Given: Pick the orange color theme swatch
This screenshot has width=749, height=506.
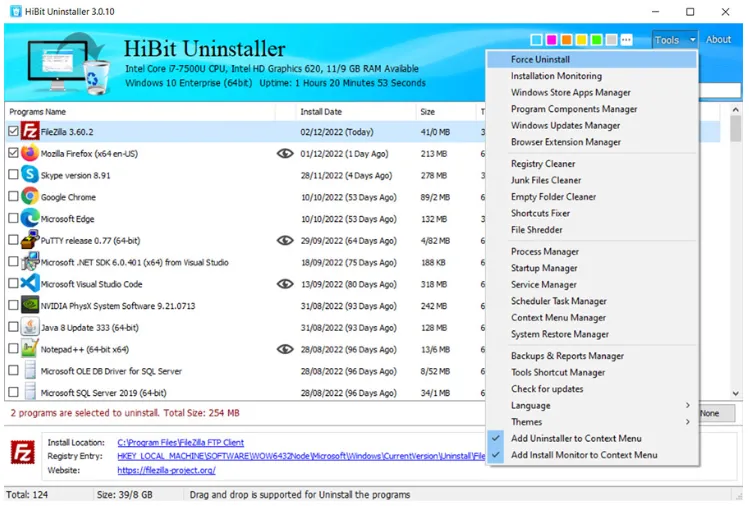Looking at the screenshot, I should (x=567, y=40).
